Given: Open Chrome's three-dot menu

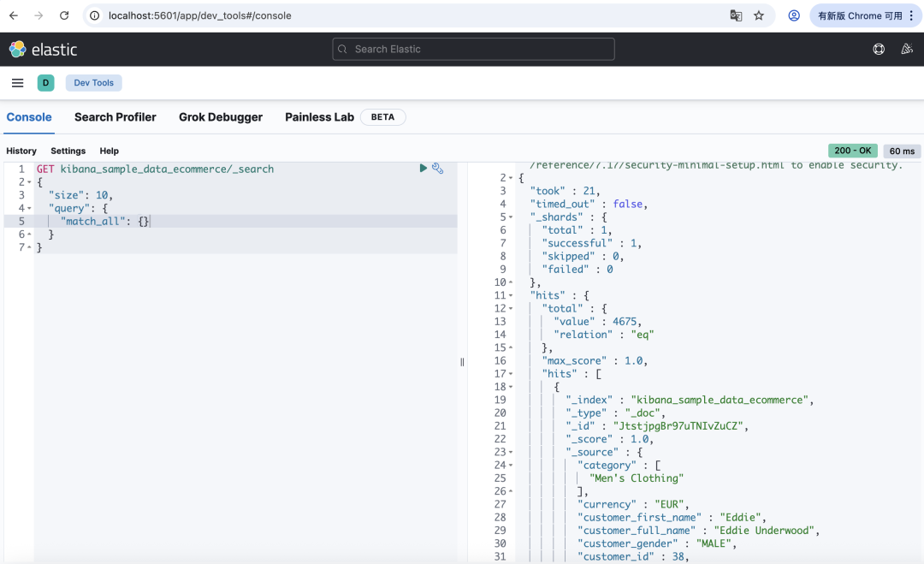Looking at the screenshot, I should pyautogui.click(x=911, y=16).
